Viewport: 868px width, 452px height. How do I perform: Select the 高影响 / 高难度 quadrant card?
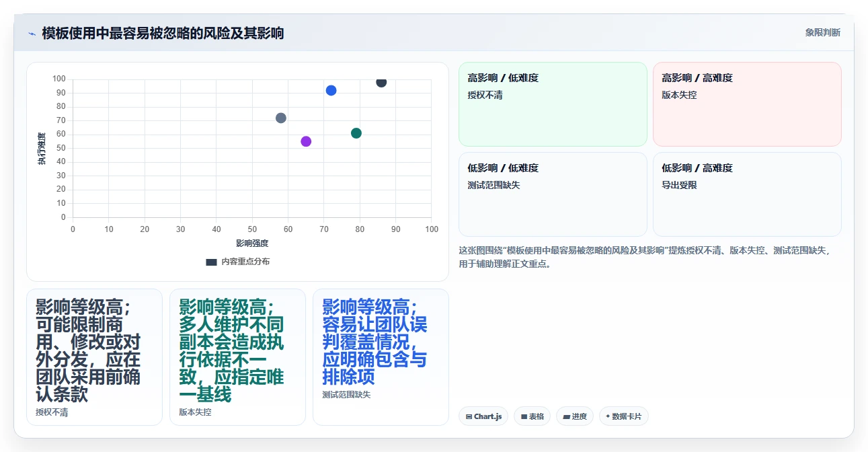pyautogui.click(x=747, y=104)
